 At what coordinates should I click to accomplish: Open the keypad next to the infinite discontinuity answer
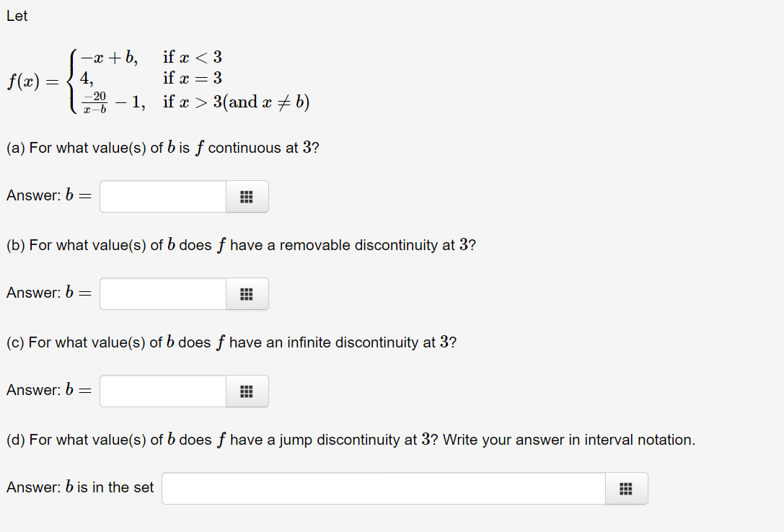pyautogui.click(x=247, y=391)
